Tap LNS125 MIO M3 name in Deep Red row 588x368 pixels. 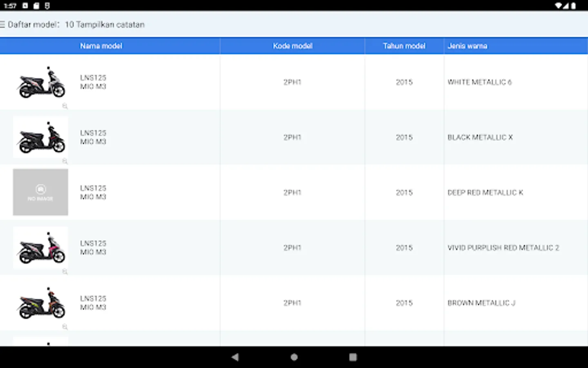93,192
